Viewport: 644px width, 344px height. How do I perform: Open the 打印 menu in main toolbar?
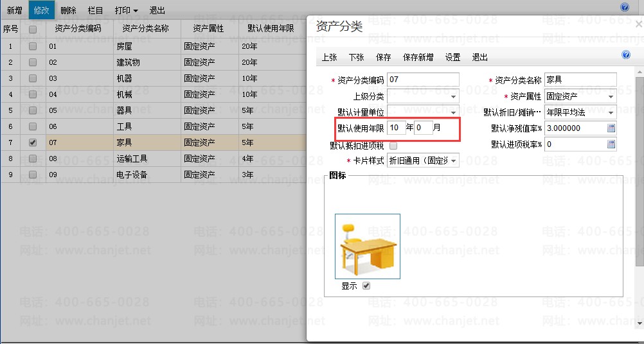126,10
